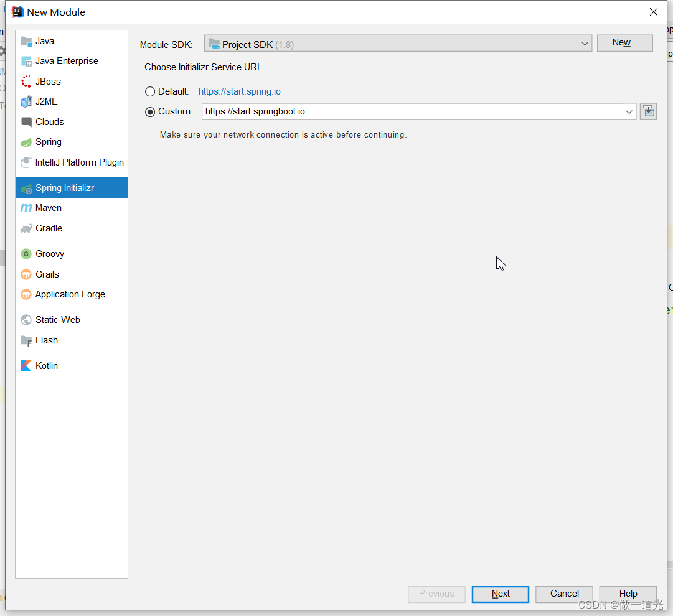Viewport: 673px width, 616px height.
Task: Select the Default initializr service URL
Action: point(149,91)
